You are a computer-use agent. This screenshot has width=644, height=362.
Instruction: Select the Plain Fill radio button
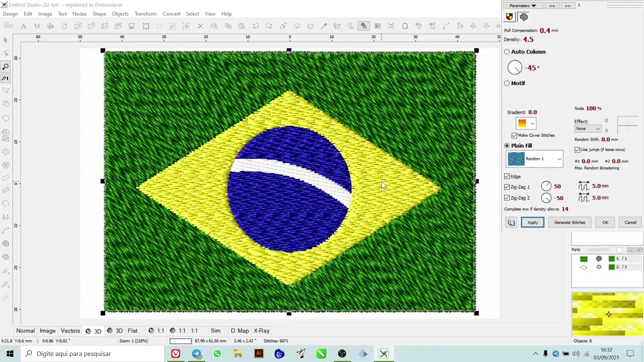507,146
